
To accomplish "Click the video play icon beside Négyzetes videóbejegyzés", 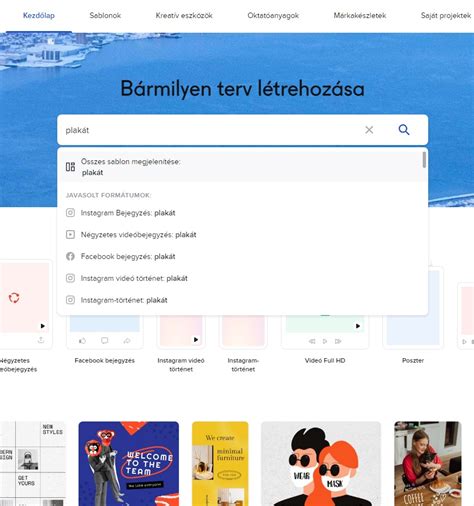I will coord(70,235).
